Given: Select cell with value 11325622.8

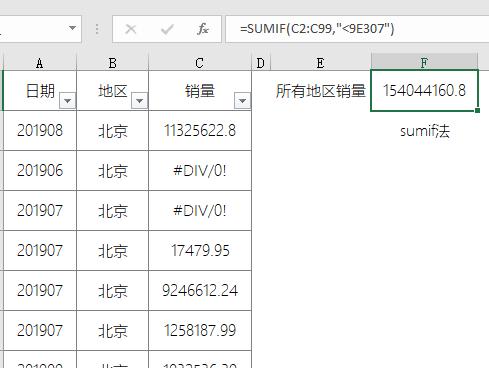Looking at the screenshot, I should coord(200,131).
